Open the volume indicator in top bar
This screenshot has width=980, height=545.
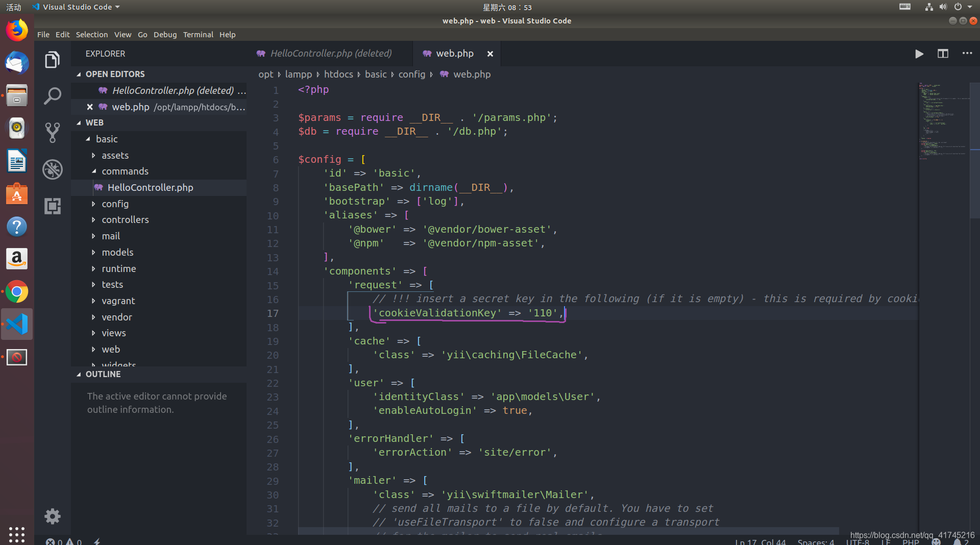tap(943, 7)
